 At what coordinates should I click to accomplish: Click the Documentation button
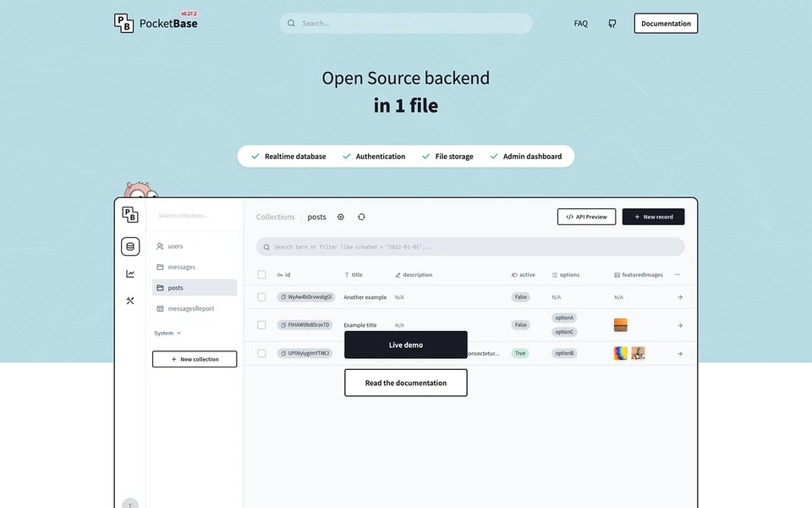666,24
